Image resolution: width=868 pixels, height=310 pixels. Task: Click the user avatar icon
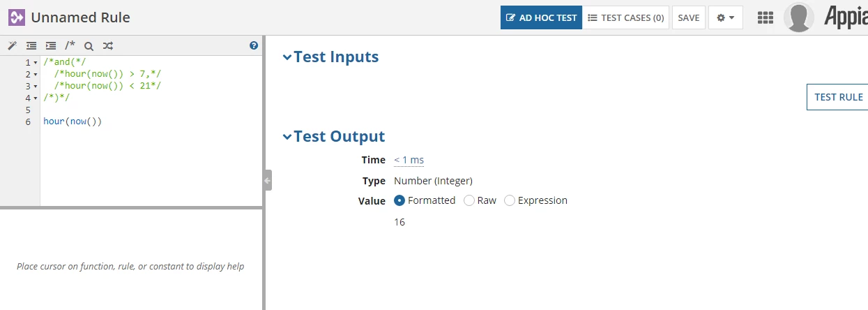799,17
